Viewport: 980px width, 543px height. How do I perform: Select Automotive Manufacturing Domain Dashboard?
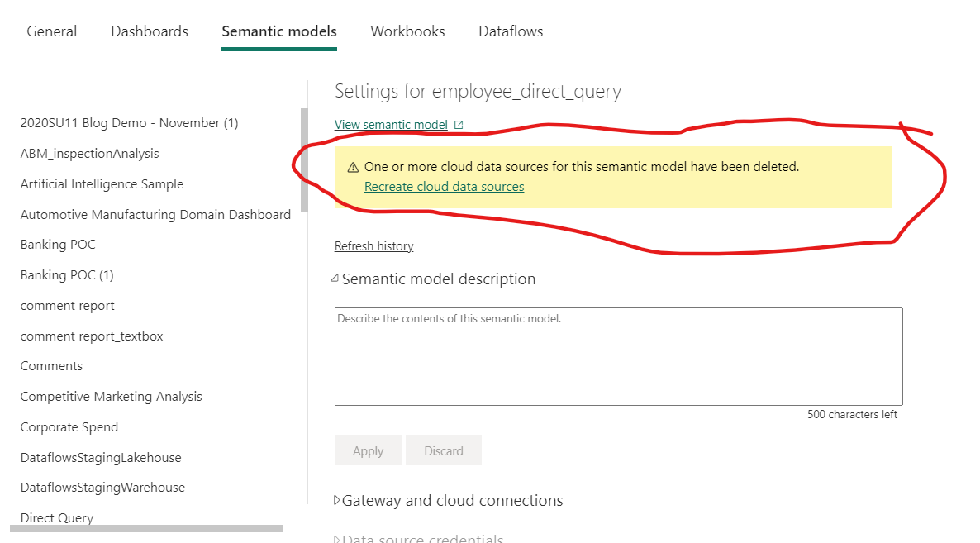point(155,215)
